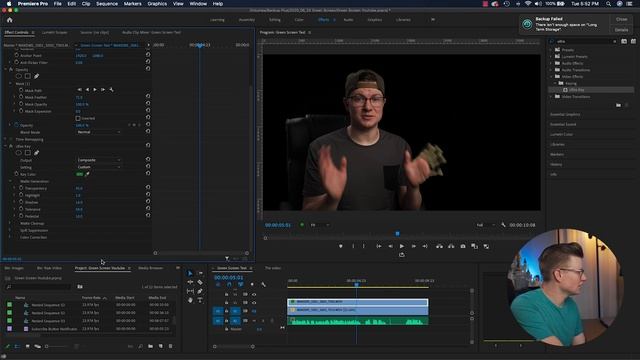This screenshot has height=360, width=640.
Task: Open the Graphics menu
Action: [x=157, y=4]
